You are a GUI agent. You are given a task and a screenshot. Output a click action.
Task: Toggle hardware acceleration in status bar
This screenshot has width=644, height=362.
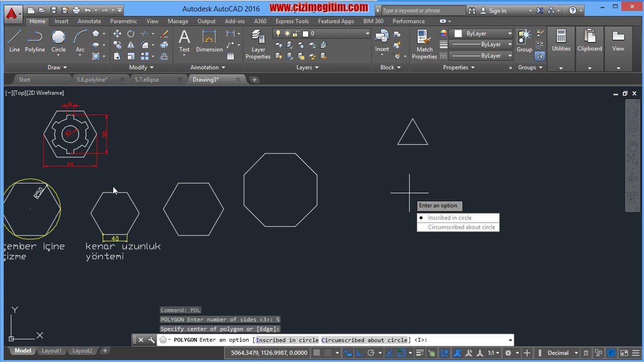[x=611, y=353]
